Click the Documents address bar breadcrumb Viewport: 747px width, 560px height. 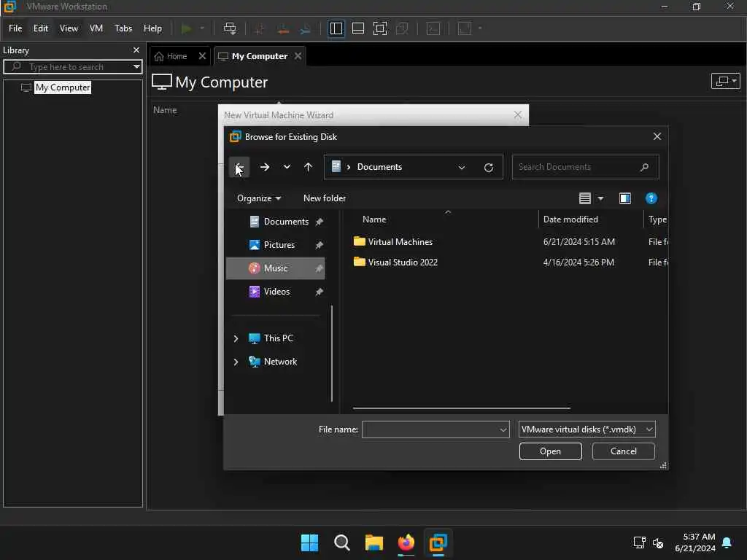click(379, 167)
